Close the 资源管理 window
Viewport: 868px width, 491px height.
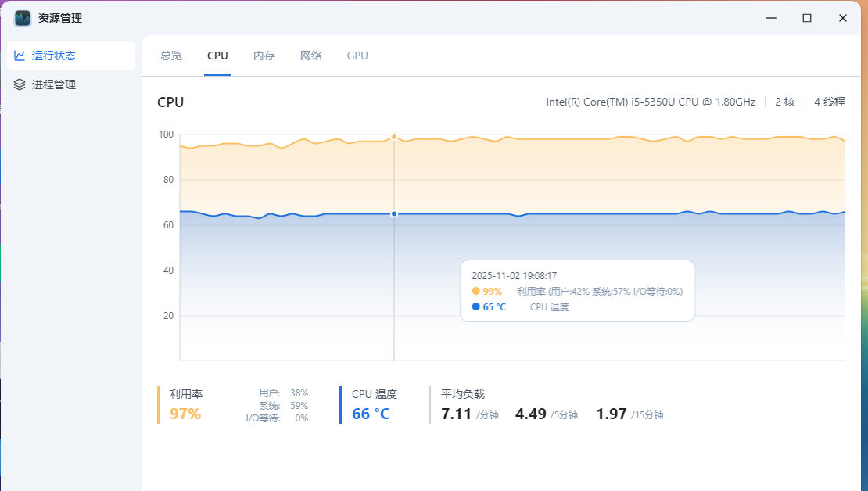(842, 18)
